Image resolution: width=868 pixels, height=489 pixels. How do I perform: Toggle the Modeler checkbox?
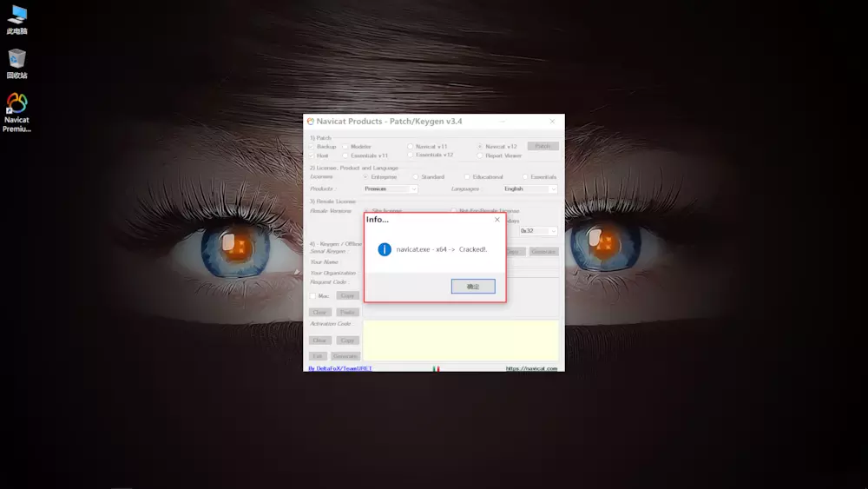tap(345, 147)
